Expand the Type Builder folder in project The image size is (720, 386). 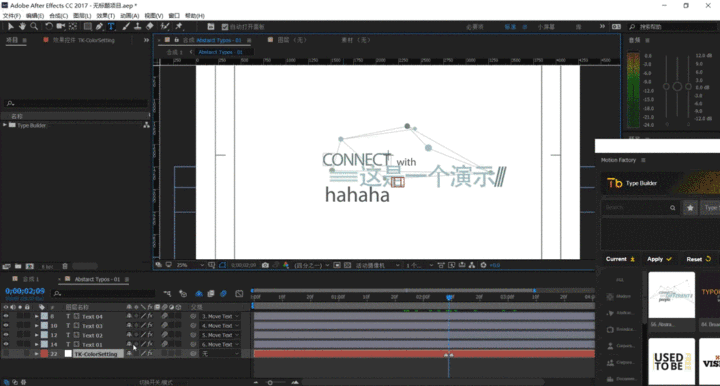point(5,125)
